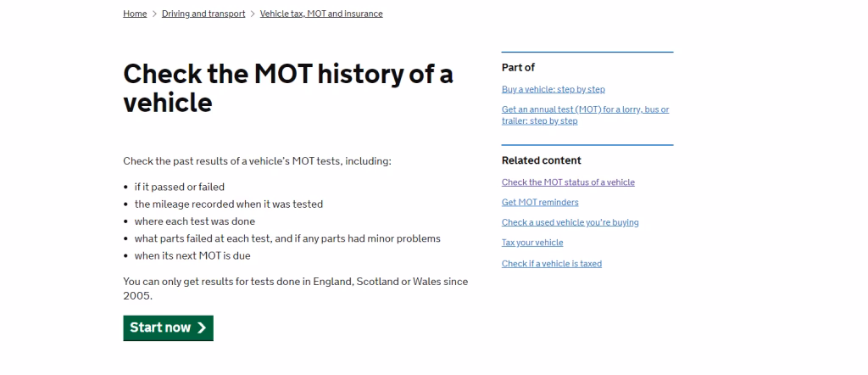Click the Related content section heading
The image size is (868, 375).
point(541,160)
